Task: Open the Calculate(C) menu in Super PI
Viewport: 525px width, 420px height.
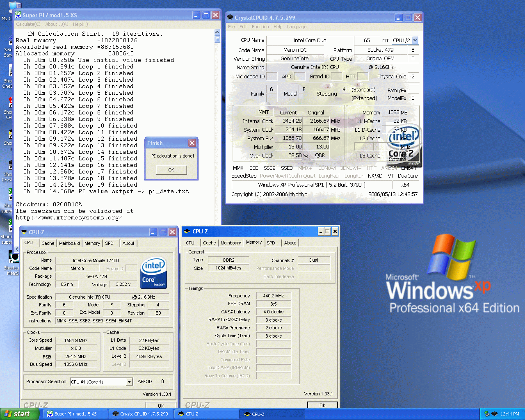Action: [x=28, y=24]
